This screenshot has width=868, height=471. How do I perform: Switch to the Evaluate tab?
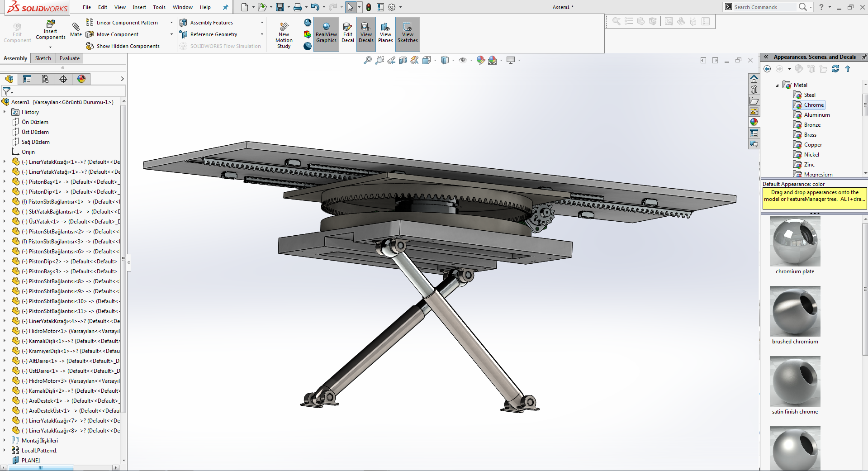click(70, 58)
